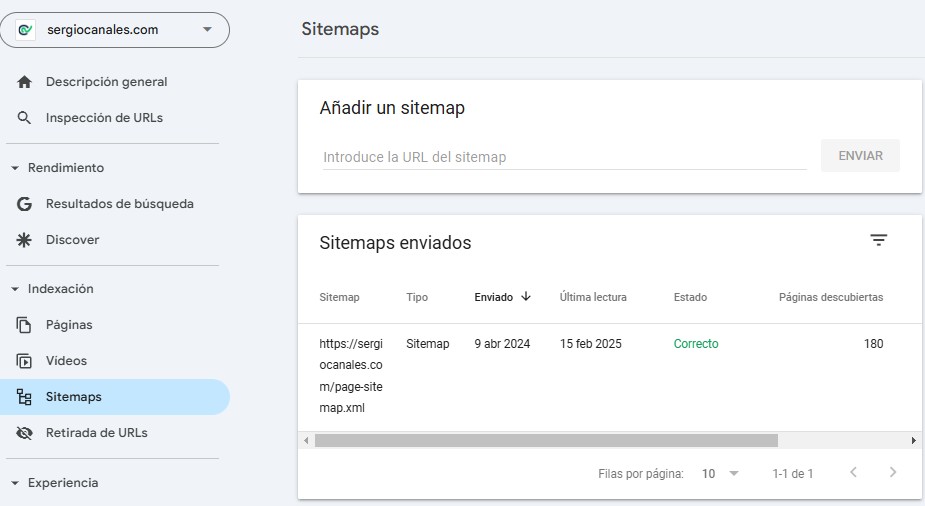Image resolution: width=925 pixels, height=506 pixels.
Task: Click the Última lectura column header
Action: (x=593, y=297)
